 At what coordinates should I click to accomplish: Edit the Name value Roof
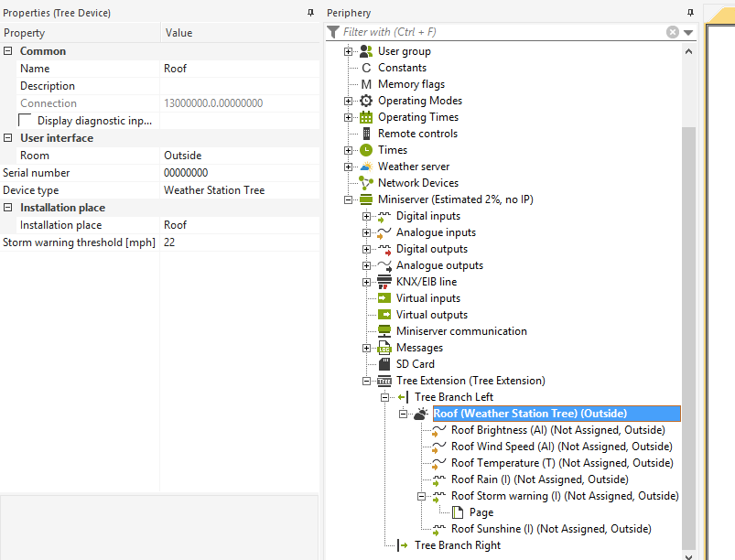(240, 69)
